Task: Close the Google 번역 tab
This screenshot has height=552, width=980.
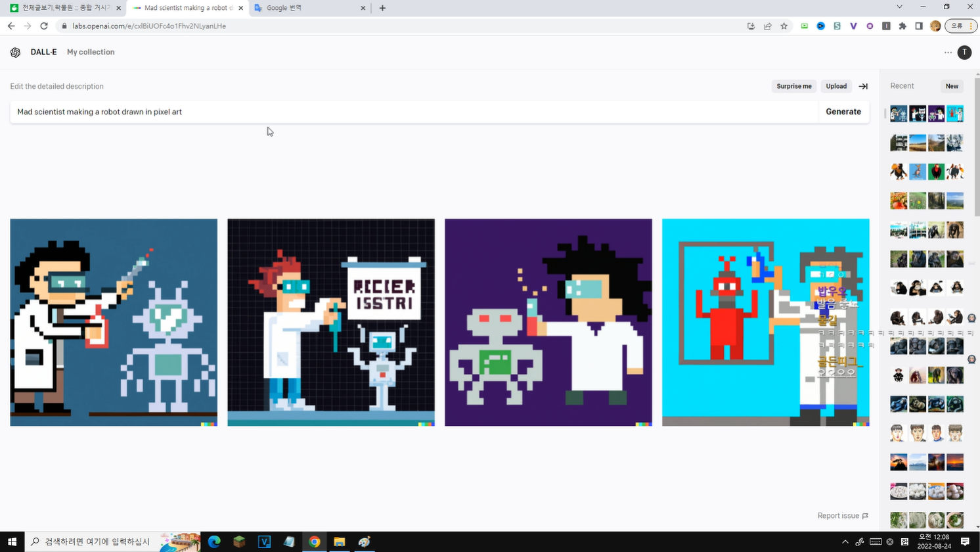Action: pyautogui.click(x=363, y=8)
